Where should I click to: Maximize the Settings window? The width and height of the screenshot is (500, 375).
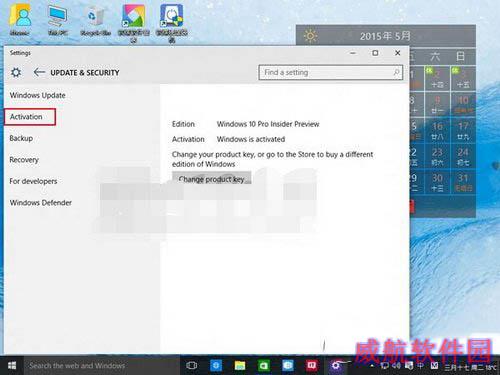pyautogui.click(x=375, y=53)
